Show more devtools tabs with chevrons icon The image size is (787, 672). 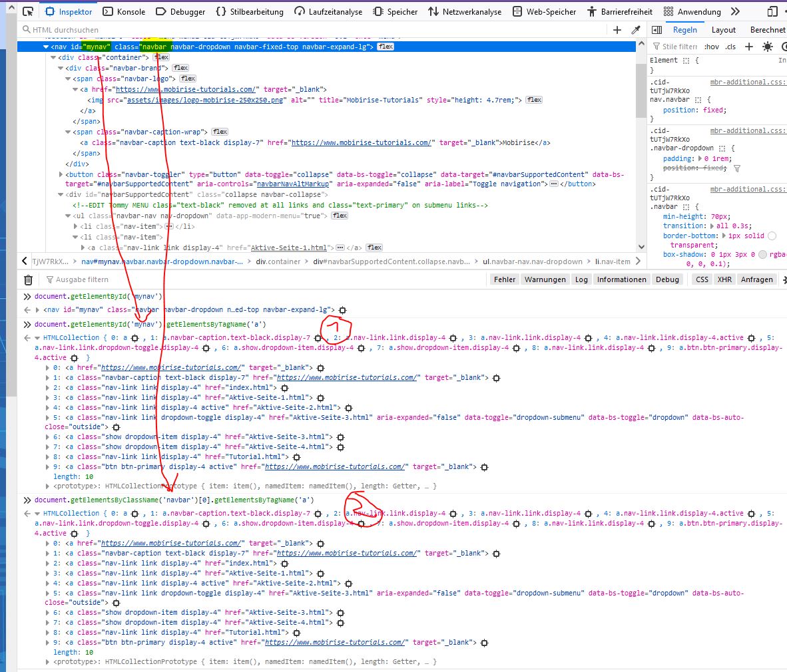click(735, 11)
